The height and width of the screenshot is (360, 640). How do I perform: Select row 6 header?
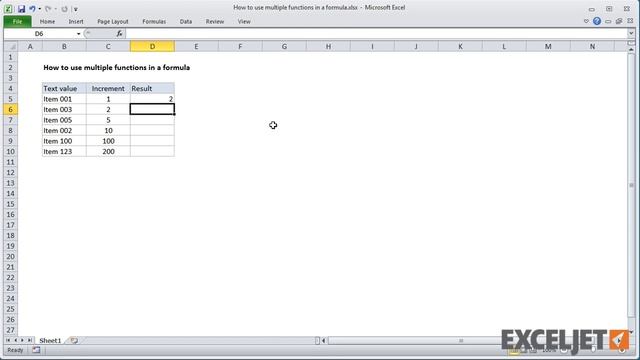pos(11,109)
